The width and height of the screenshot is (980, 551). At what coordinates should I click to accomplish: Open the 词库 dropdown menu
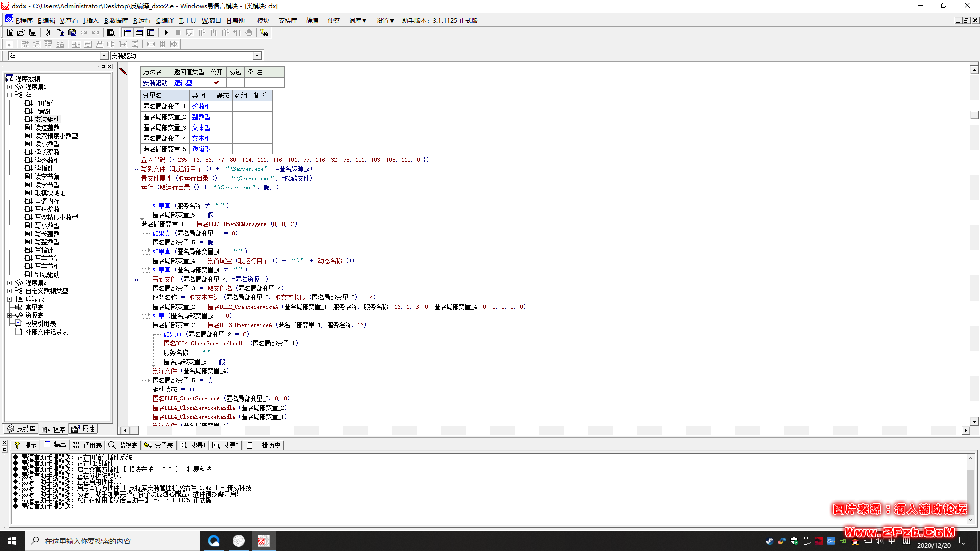click(358, 21)
